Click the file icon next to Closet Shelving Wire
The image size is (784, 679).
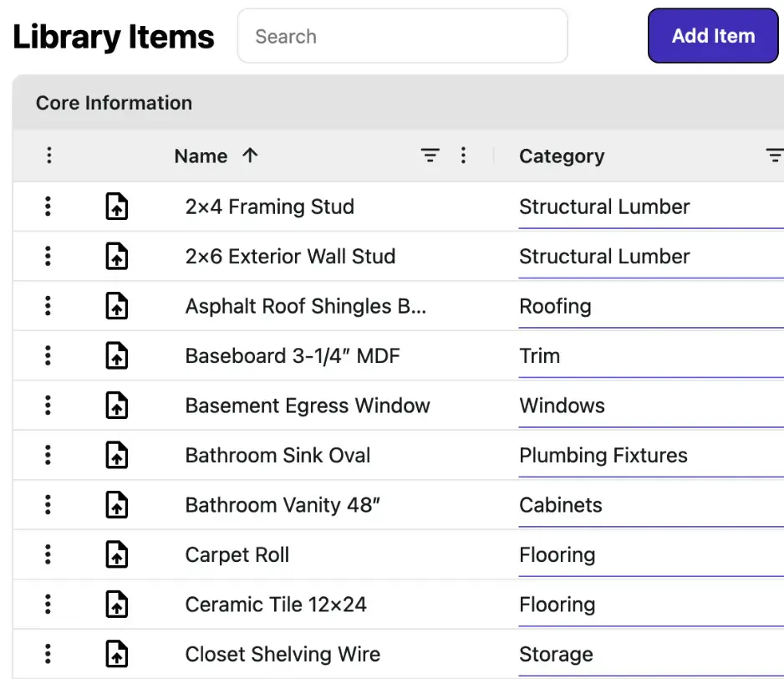(x=116, y=654)
